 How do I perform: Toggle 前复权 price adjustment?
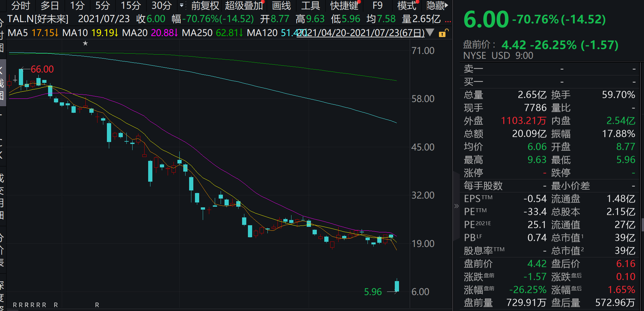coord(205,6)
